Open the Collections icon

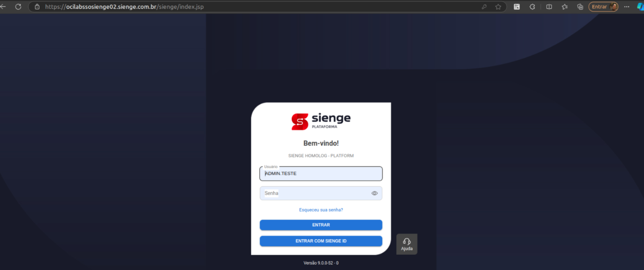coord(580,7)
